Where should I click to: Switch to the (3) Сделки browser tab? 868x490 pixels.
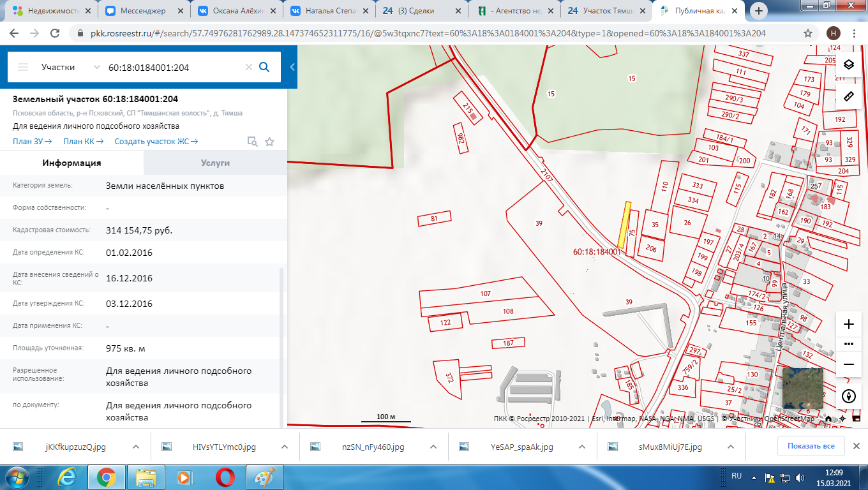tap(422, 10)
